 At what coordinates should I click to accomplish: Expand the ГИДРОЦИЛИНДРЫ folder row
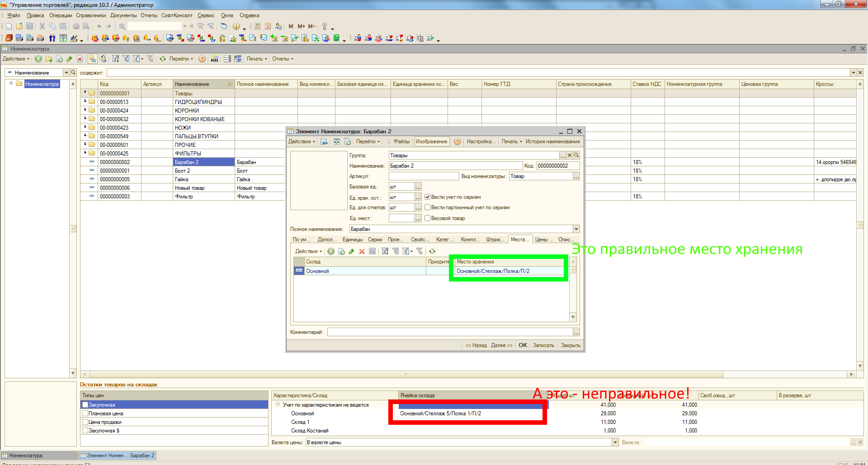tap(85, 102)
